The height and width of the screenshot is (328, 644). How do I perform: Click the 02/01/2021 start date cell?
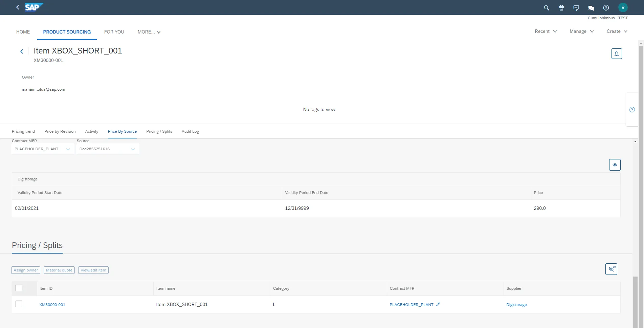pos(147,208)
